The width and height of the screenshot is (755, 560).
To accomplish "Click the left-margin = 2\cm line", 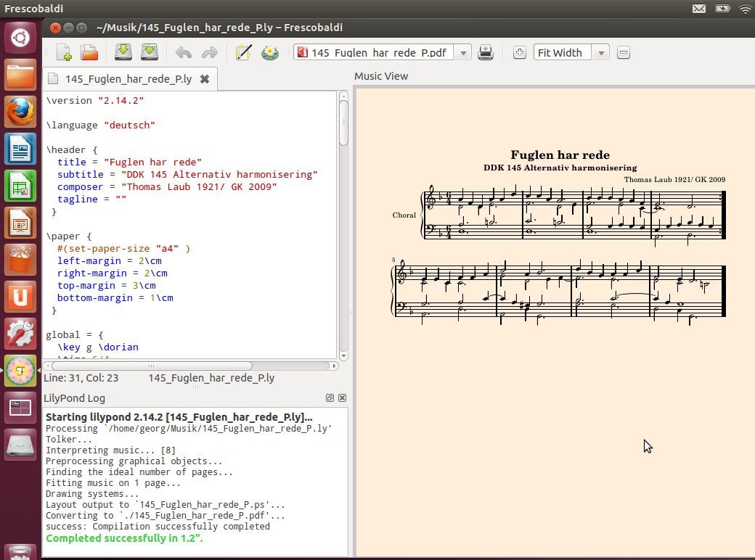I will 110,260.
